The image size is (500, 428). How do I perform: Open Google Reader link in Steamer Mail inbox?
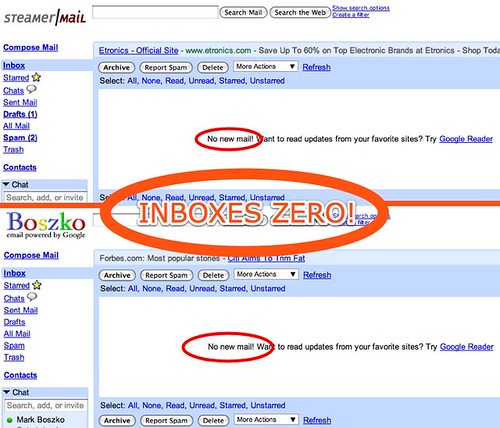466,139
